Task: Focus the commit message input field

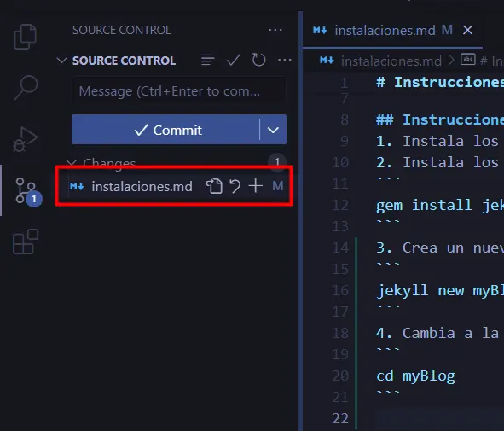Action: (x=179, y=91)
